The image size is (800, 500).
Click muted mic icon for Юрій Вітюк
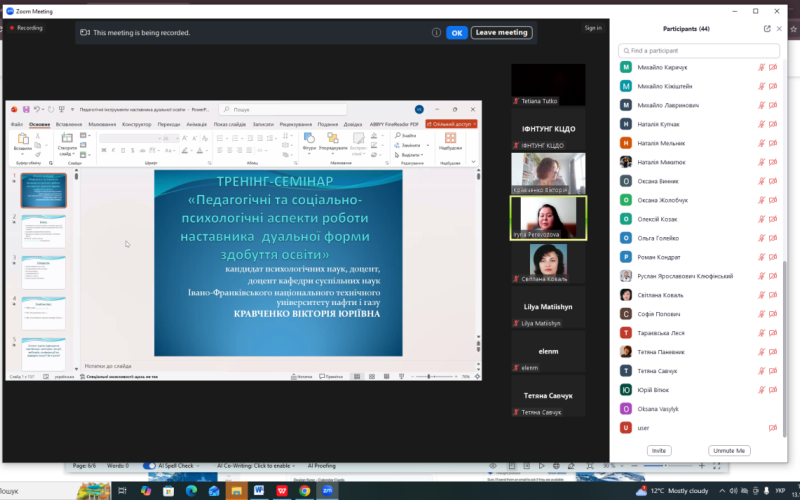tap(761, 390)
